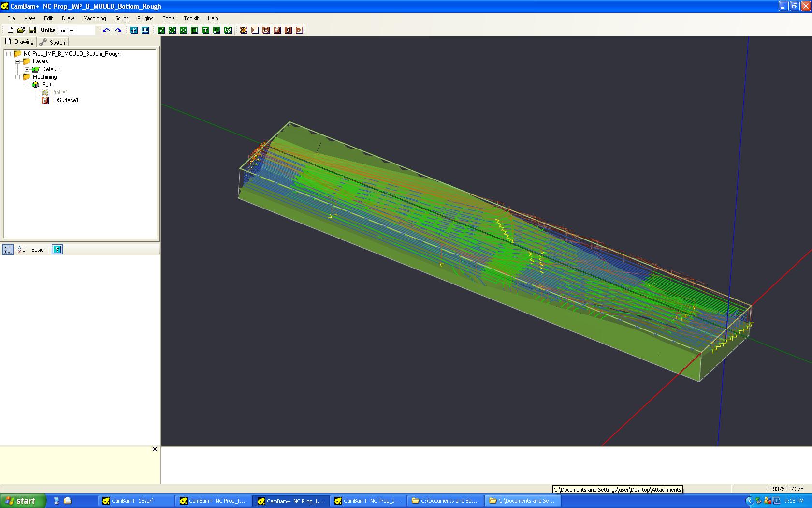Toggle alphabetical property sorting
Screen dimensions: 812x508
21,250
